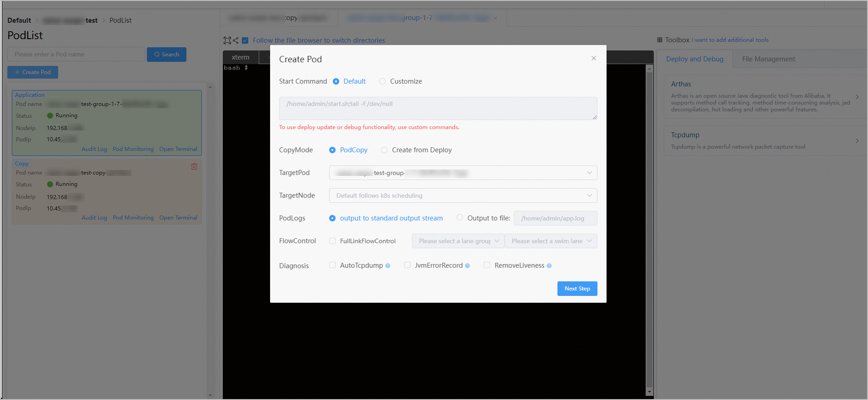Image resolution: width=868 pixels, height=400 pixels.
Task: Show the RemoveLiveness info tooltip icon
Action: [549, 266]
